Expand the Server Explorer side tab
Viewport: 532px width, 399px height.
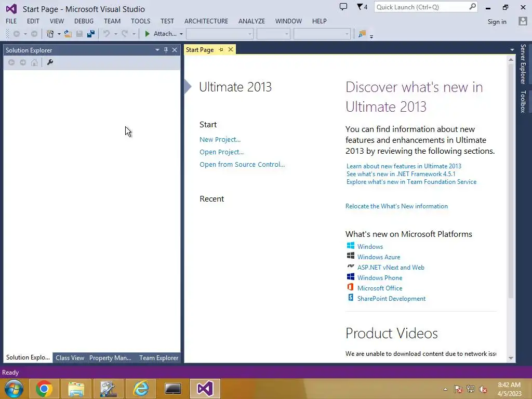(x=523, y=64)
